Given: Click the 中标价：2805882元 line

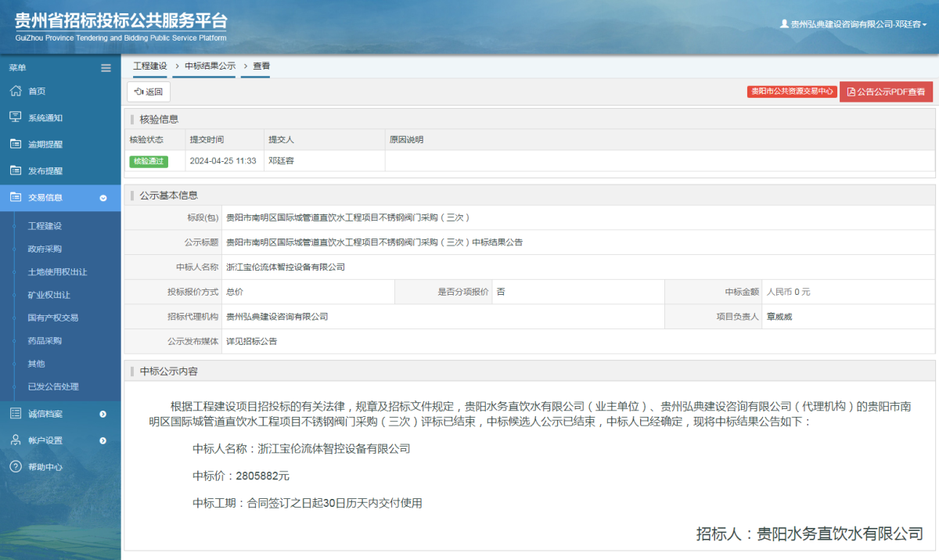Looking at the screenshot, I should pos(241,476).
